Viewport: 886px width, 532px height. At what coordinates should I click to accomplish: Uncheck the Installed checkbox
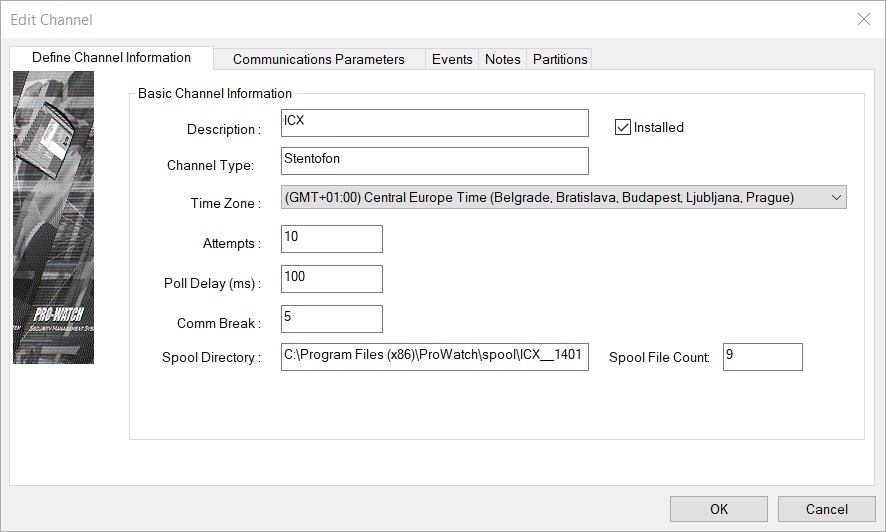[623, 127]
